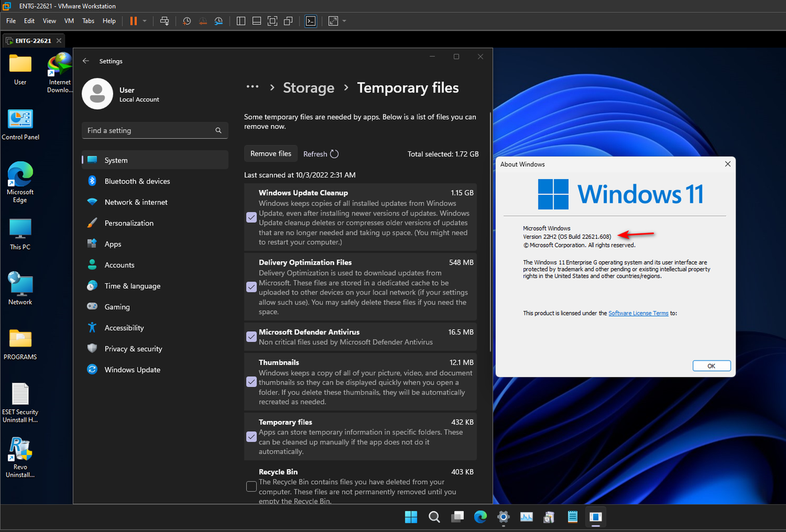Uncheck the Thumbnails checkbox

[252, 382]
